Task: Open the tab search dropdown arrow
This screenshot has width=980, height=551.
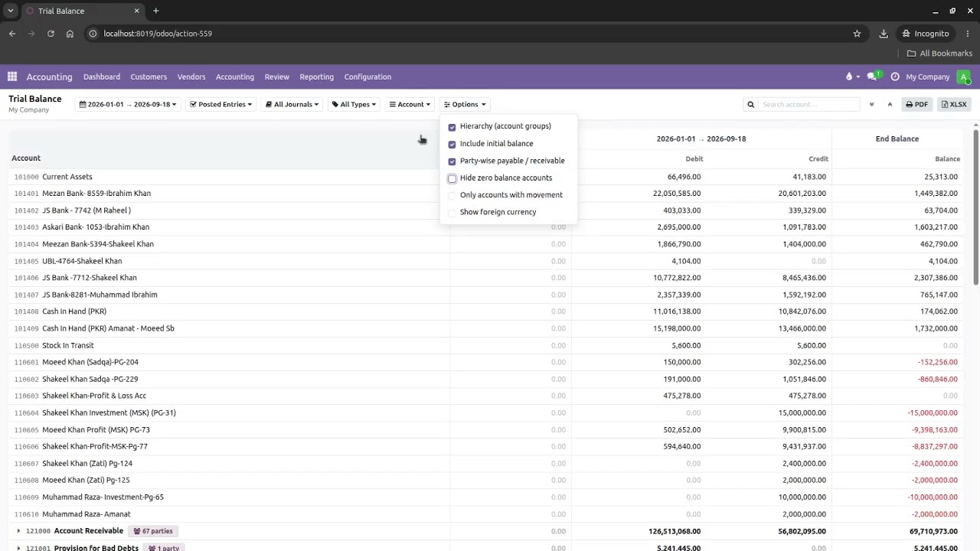Action: pos(11,11)
